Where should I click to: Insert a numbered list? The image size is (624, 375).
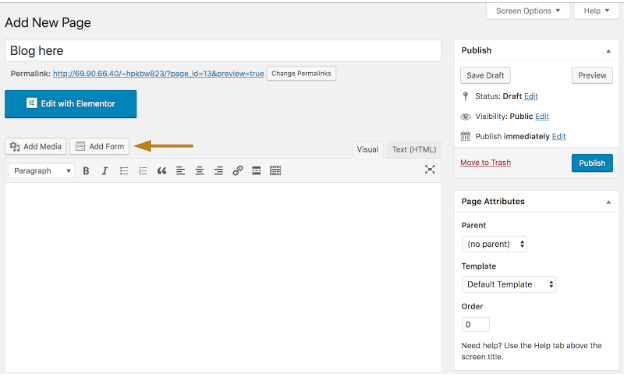pos(143,171)
